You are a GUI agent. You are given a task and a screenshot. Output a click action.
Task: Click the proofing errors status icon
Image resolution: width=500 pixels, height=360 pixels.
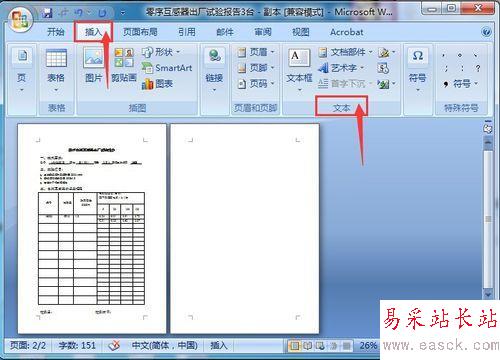(114, 346)
